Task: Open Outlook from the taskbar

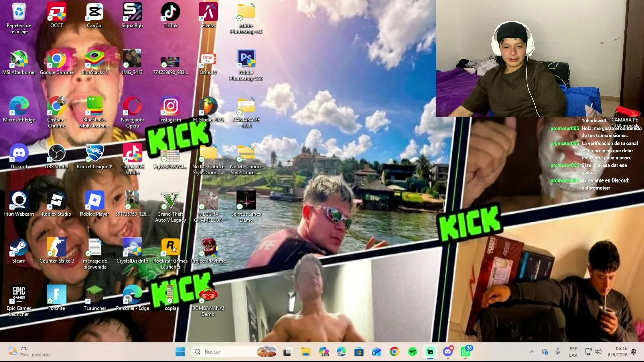Action: click(x=376, y=352)
